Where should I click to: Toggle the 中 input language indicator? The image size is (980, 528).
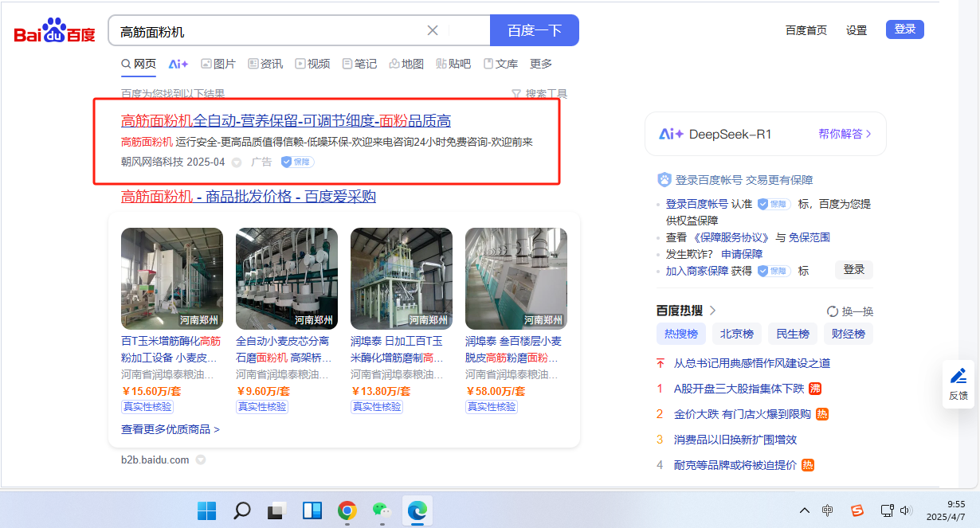828,510
